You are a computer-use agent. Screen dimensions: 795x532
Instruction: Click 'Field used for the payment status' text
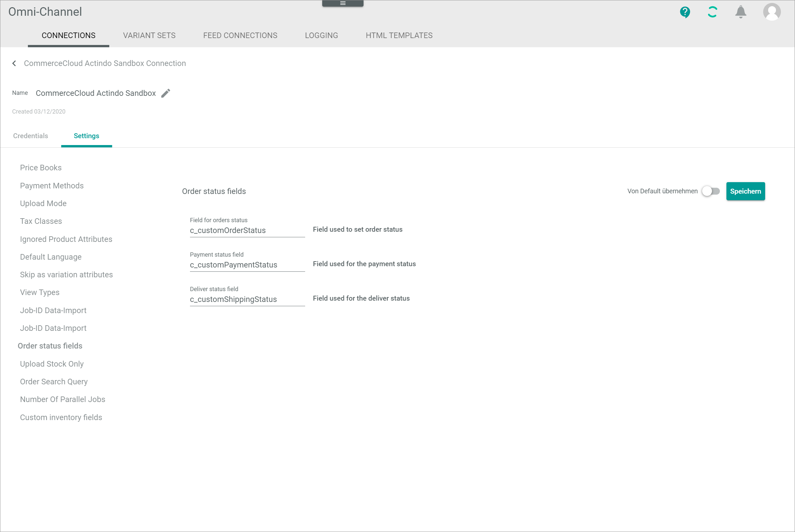click(x=364, y=264)
